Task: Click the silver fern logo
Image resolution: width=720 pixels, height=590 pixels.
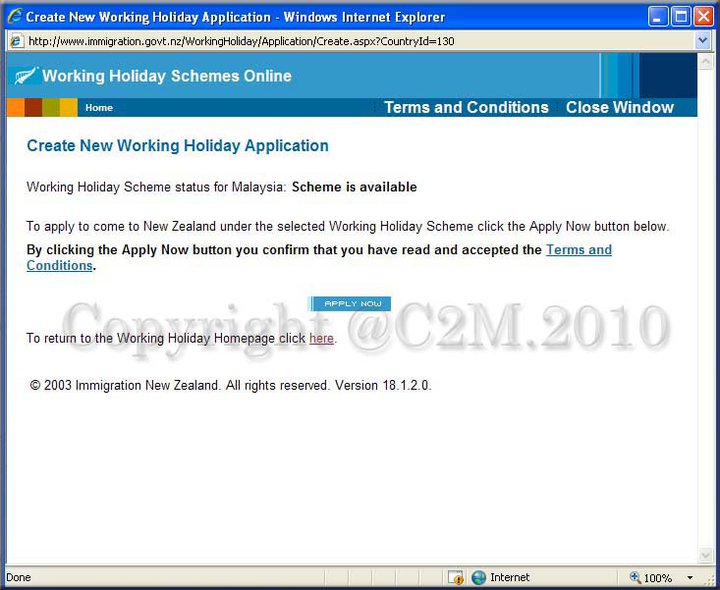Action: (24, 76)
